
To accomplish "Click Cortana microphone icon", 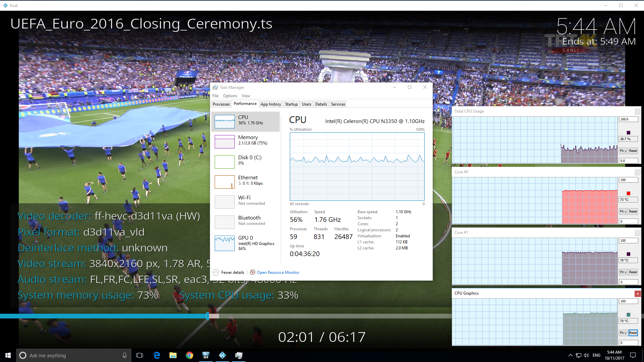I will pos(124,355).
